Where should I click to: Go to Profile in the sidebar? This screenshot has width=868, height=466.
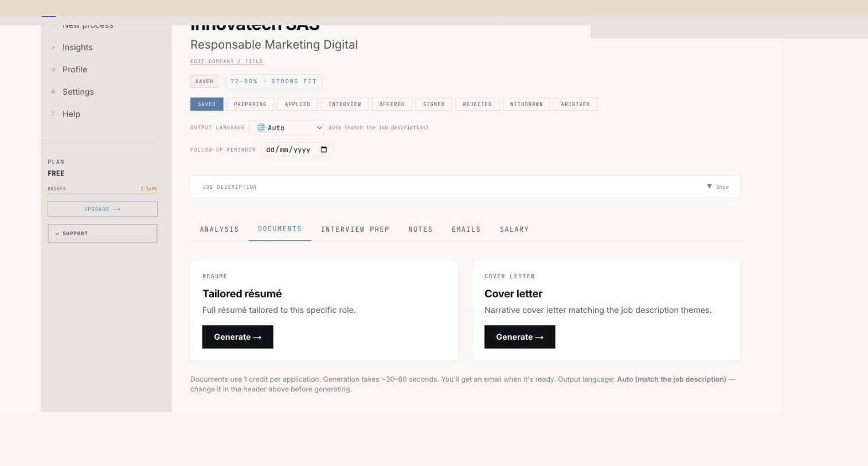75,69
